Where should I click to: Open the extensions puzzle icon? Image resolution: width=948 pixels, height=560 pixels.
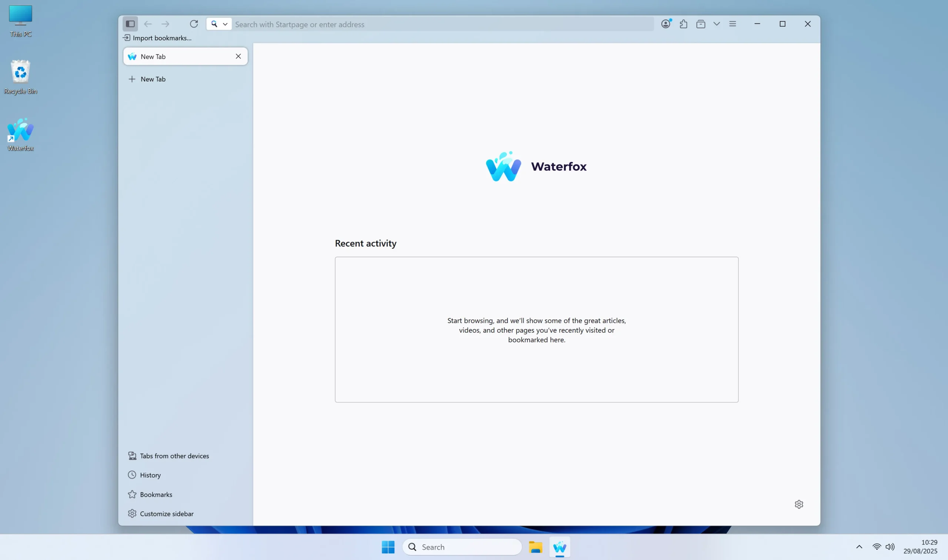pyautogui.click(x=683, y=24)
